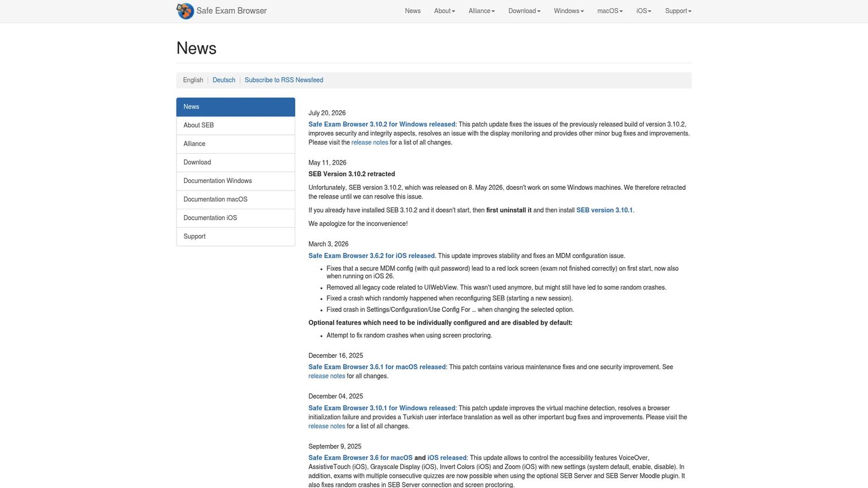Viewport: 868px width, 488px height.
Task: Select the English language label
Action: pyautogui.click(x=193, y=80)
